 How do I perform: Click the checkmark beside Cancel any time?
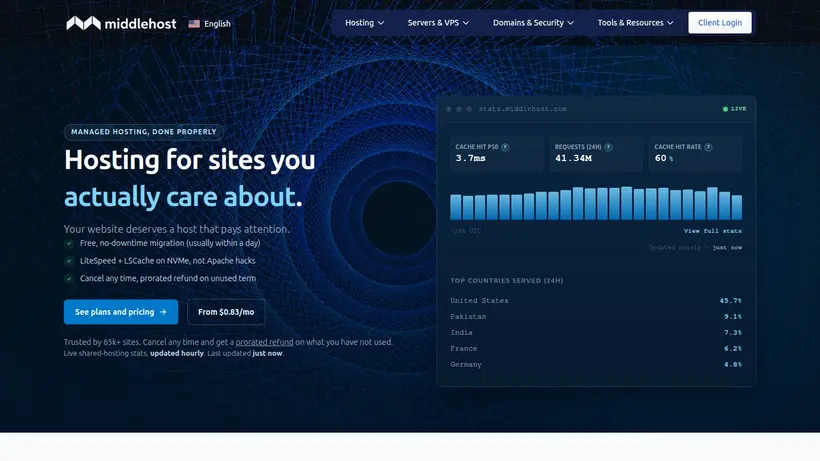point(69,279)
